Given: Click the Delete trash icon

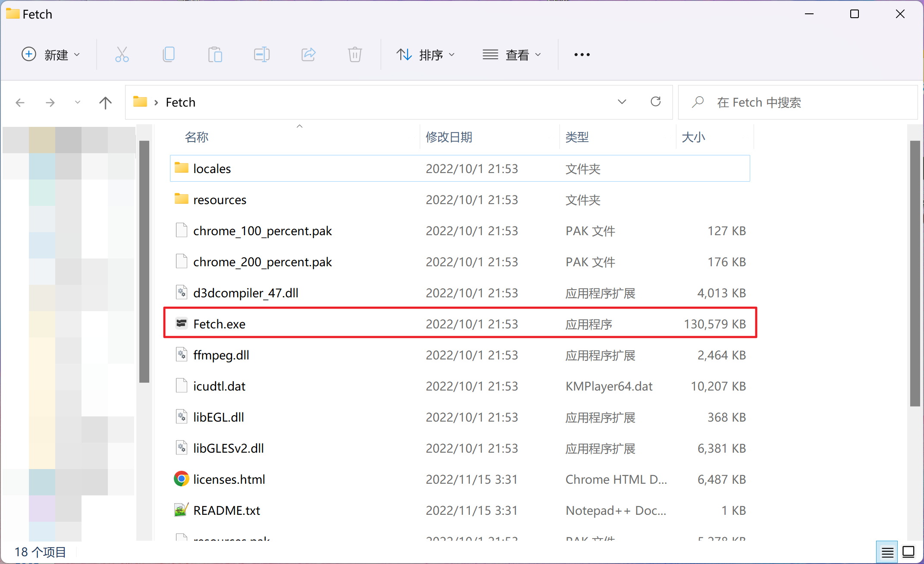Looking at the screenshot, I should pos(355,55).
